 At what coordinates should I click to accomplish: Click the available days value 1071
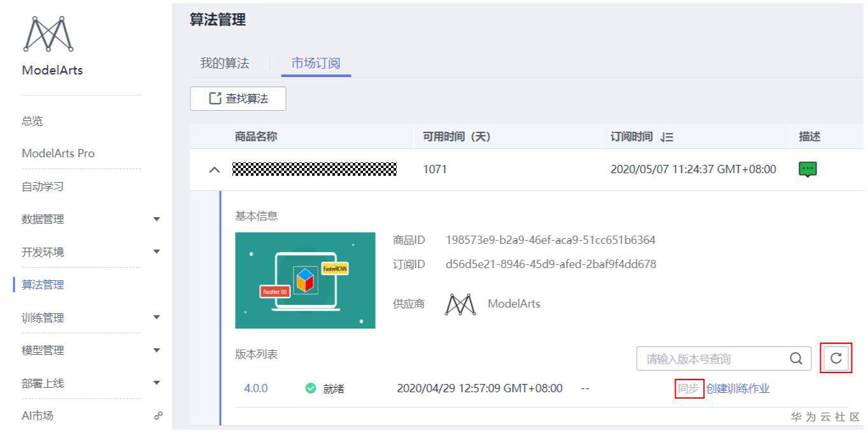pos(435,169)
